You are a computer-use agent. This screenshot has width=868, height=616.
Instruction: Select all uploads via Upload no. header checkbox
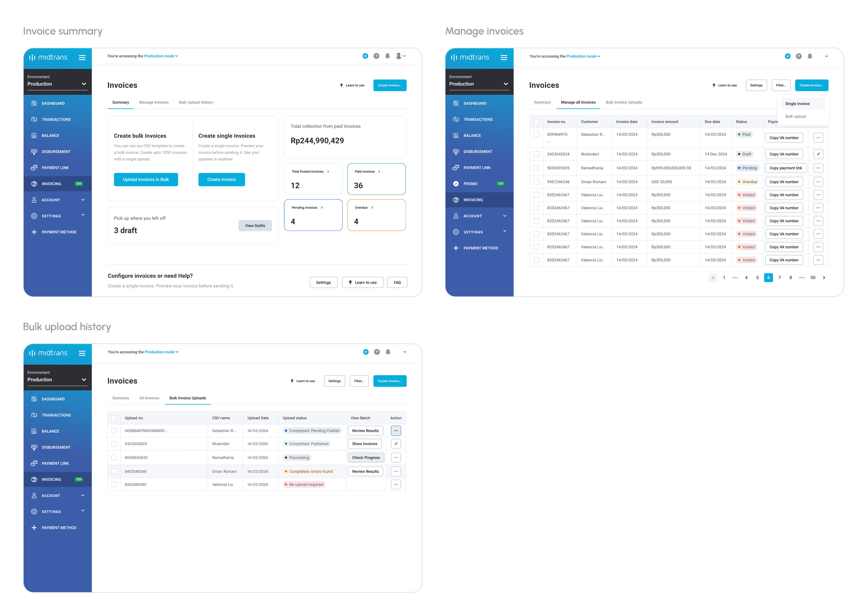point(114,418)
